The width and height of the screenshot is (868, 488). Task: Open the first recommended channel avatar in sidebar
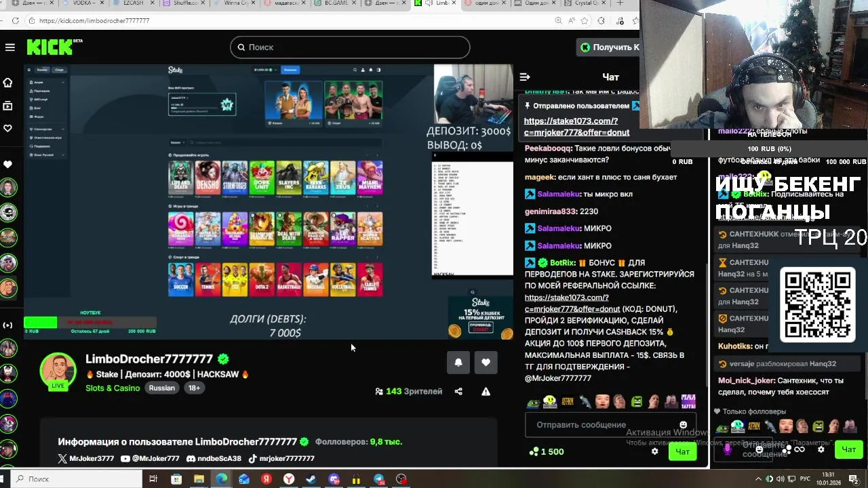pos(7,188)
